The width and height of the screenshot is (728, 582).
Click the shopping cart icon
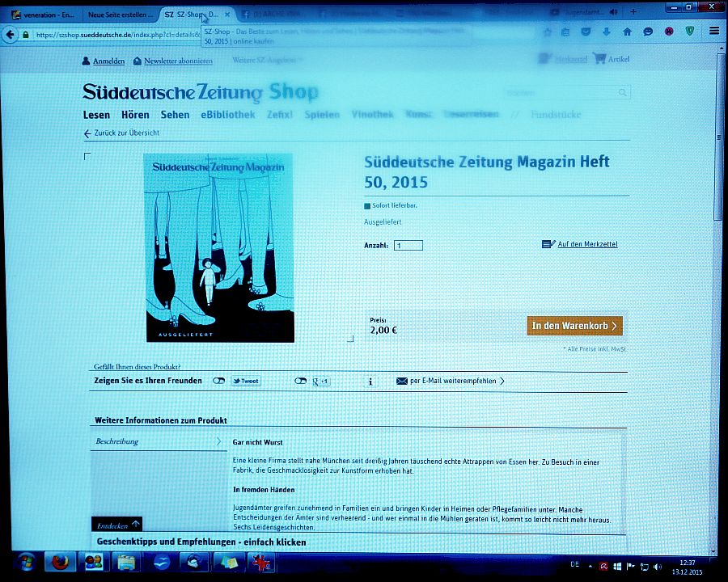coord(599,59)
